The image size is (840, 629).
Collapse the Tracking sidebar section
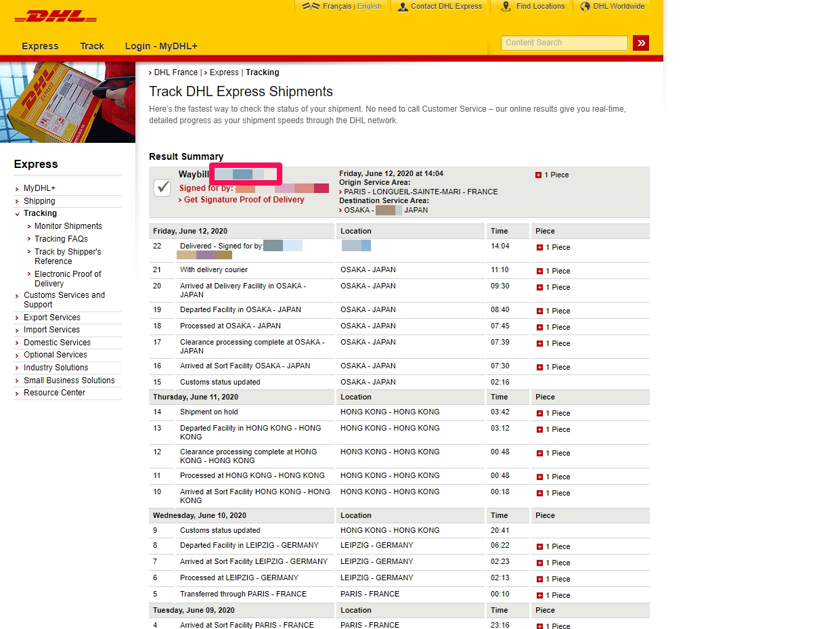click(40, 213)
